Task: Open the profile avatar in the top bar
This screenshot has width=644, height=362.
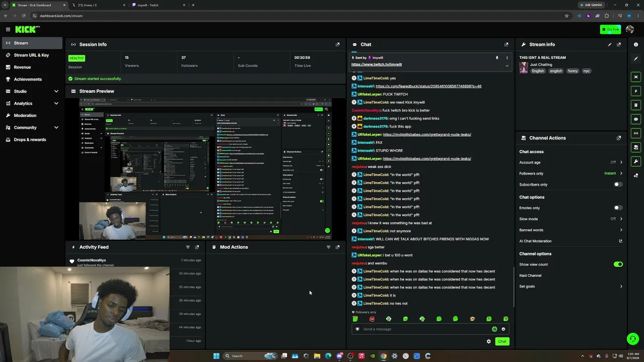Action: click(x=630, y=30)
